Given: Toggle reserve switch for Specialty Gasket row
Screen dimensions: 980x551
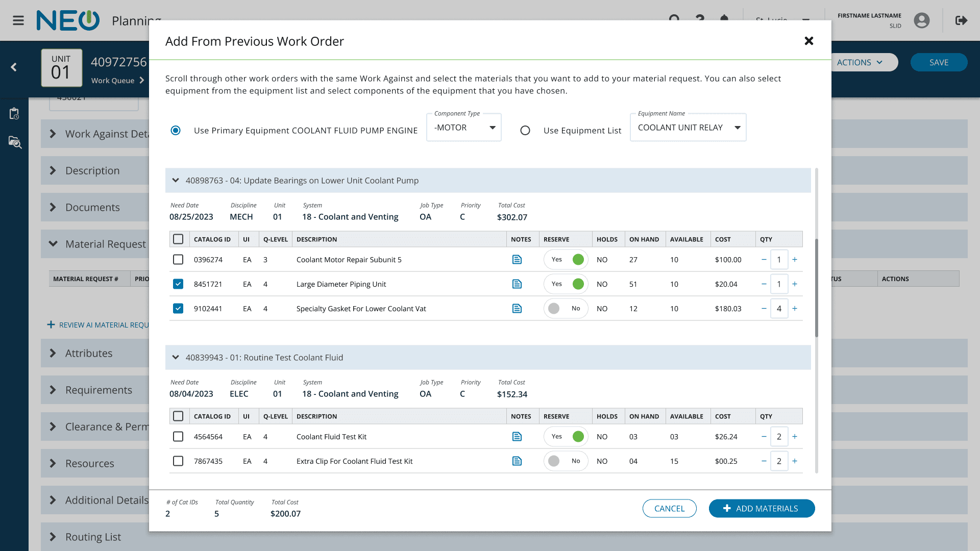Looking at the screenshot, I should pyautogui.click(x=566, y=309).
